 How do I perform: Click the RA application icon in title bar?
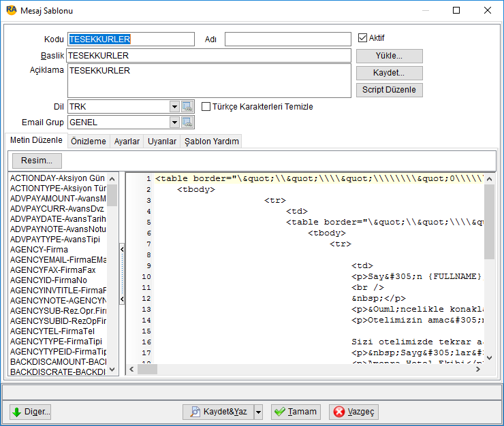(12, 10)
